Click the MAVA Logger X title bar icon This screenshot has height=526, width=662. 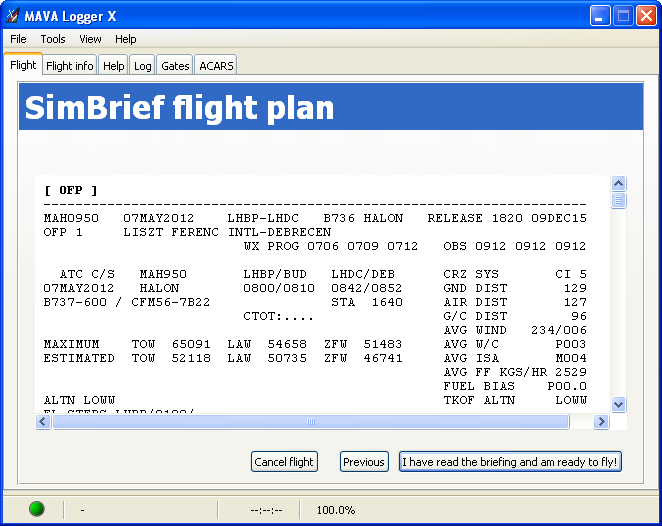coord(13,16)
